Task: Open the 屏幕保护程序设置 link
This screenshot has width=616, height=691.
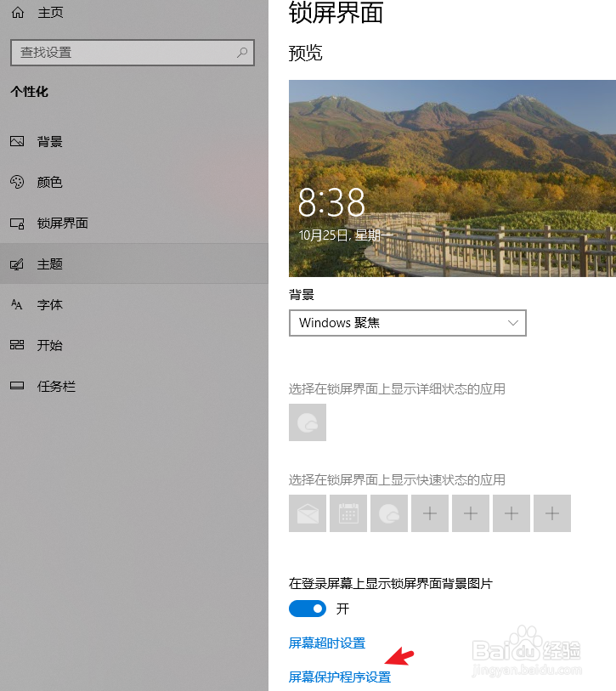Action: tap(340, 677)
